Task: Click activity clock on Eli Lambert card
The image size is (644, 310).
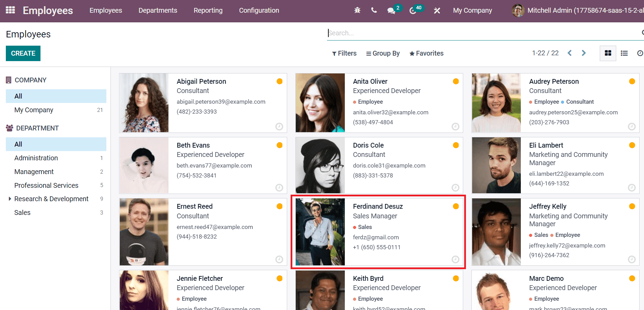Action: coord(632,187)
